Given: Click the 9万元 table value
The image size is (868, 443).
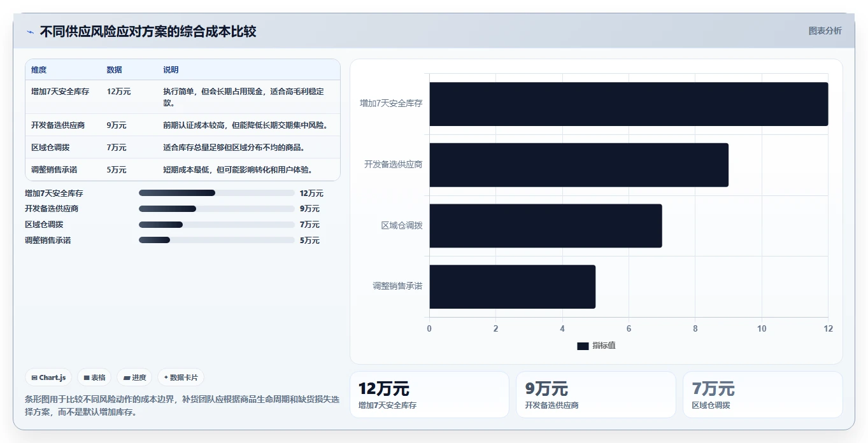Looking at the screenshot, I should (117, 125).
